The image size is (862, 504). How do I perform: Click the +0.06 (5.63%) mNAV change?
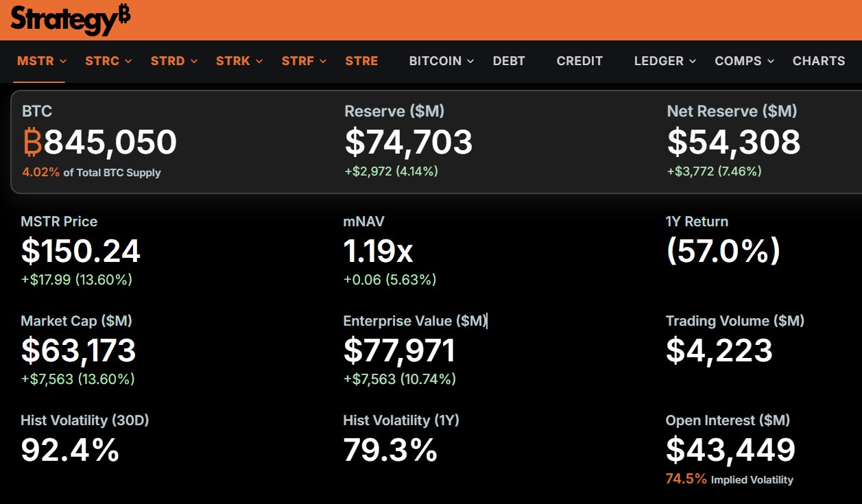390,280
